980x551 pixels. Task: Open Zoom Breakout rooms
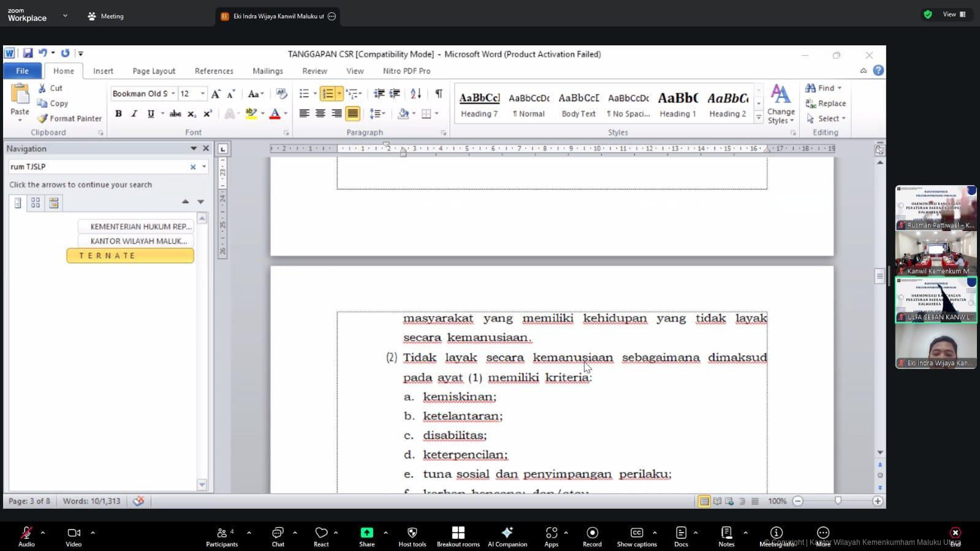tap(458, 536)
